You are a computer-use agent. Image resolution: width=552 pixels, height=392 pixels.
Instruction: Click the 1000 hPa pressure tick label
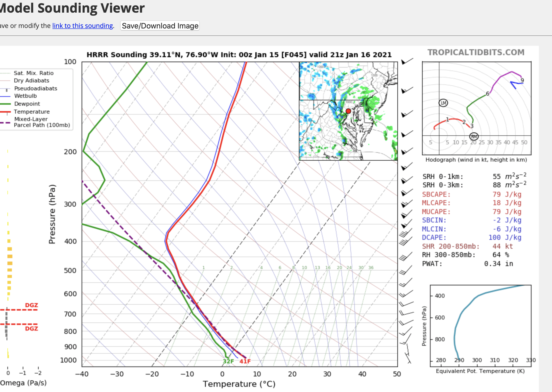coord(68,360)
